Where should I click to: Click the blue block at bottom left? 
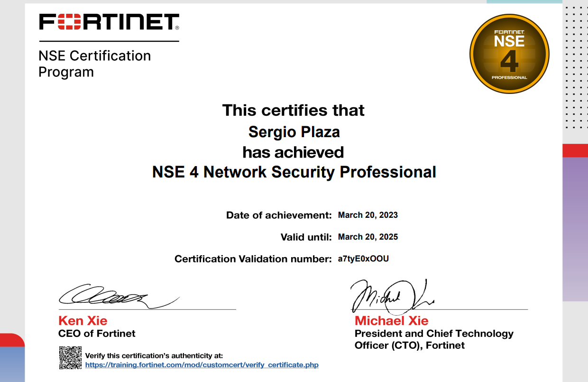click(12, 364)
